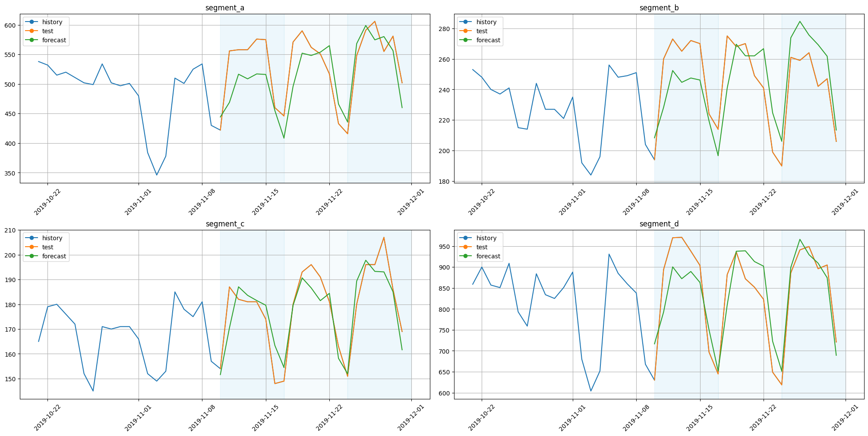The width and height of the screenshot is (868, 436).
Task: Click y-axis label 150 in segment_c
Action: pyautogui.click(x=11, y=379)
